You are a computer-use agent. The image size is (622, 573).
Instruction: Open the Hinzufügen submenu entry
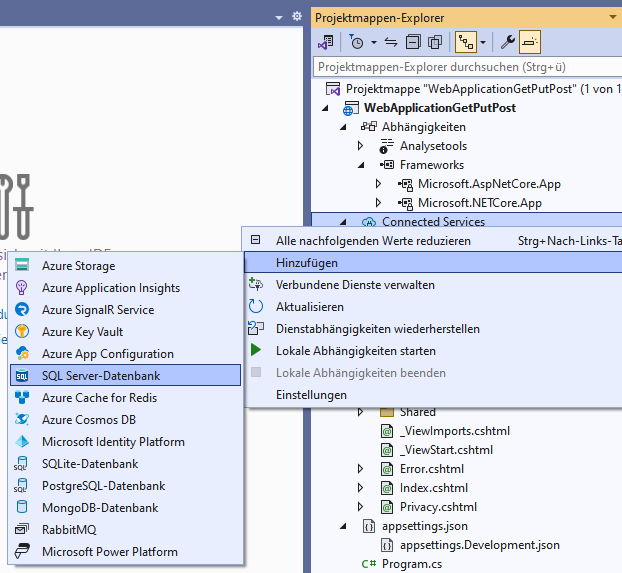tap(433, 263)
